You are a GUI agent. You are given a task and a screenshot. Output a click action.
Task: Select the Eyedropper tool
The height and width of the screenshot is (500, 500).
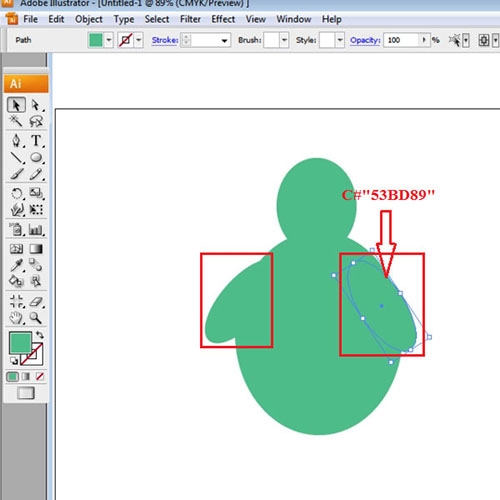tap(16, 265)
